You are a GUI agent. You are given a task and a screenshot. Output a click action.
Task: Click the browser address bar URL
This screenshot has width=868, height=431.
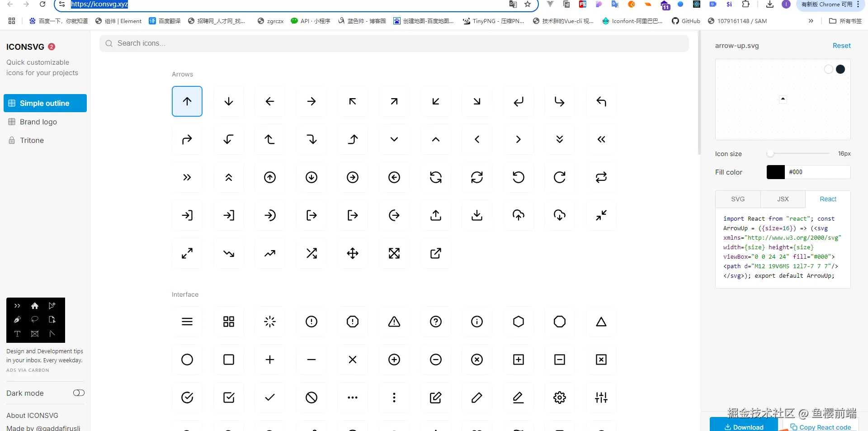99,4
